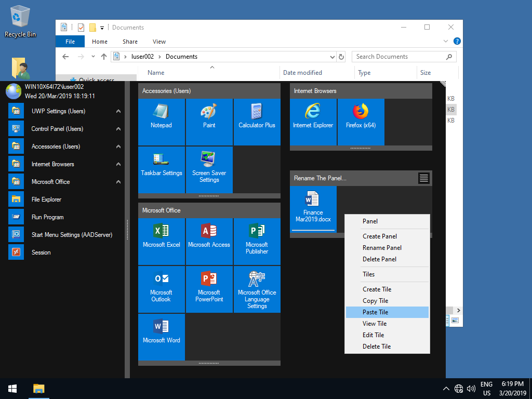Expand the Explorer ribbon chevron
This screenshot has width=532, height=399.
point(446,42)
